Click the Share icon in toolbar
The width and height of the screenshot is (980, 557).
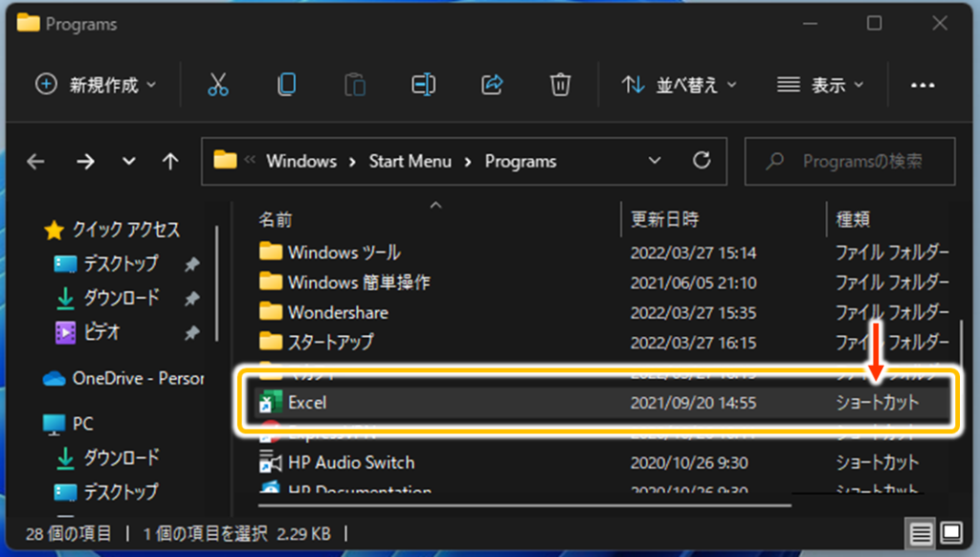tap(492, 85)
